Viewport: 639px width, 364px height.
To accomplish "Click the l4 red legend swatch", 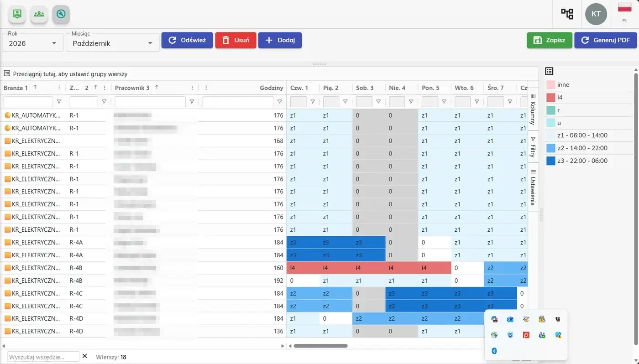I will 550,98.
